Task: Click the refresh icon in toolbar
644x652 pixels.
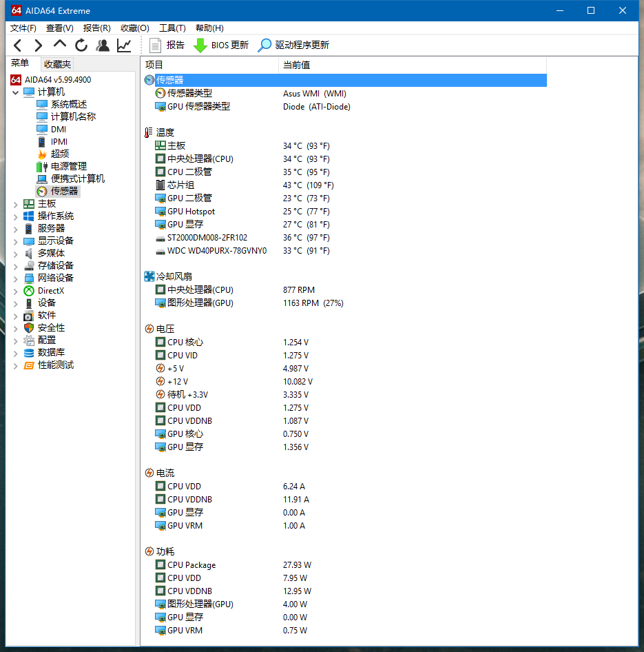Action: (x=81, y=45)
